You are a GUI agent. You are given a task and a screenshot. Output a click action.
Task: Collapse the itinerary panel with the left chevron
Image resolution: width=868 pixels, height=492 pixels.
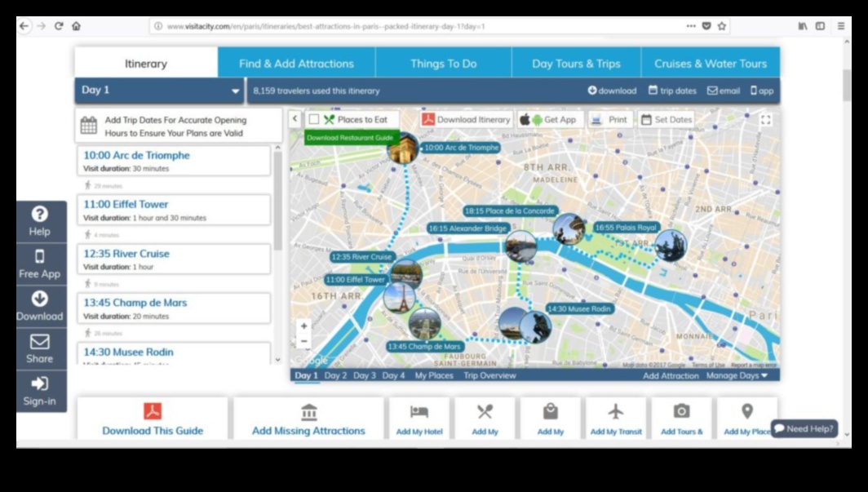tap(294, 119)
